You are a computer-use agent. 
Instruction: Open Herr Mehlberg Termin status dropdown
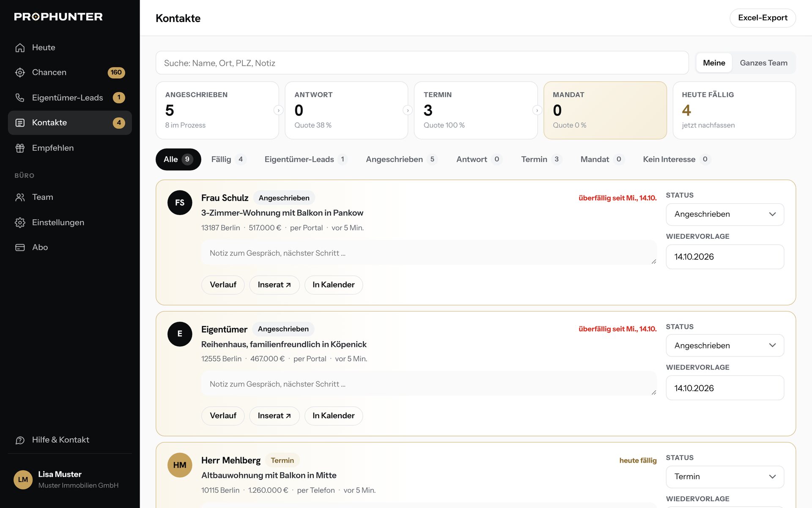(725, 477)
